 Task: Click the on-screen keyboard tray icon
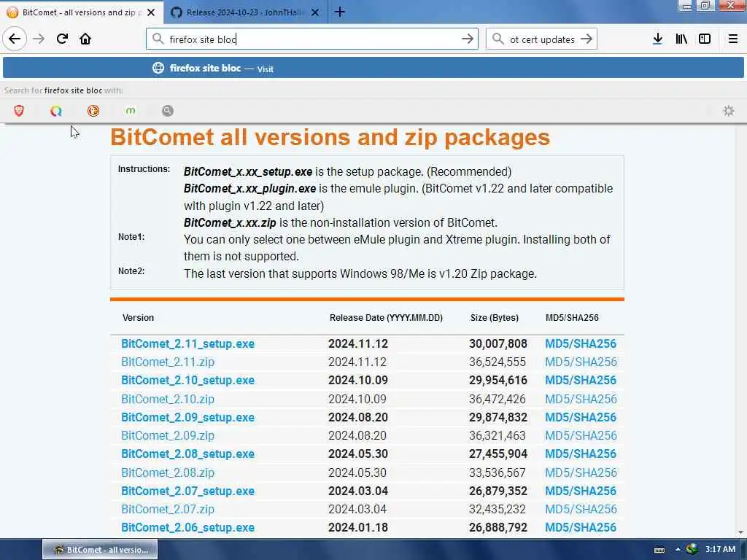(x=659, y=550)
